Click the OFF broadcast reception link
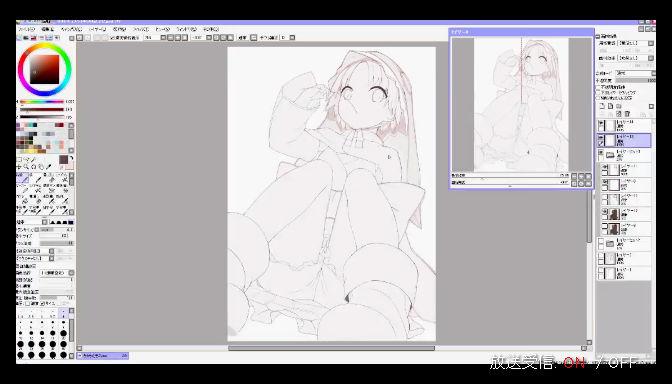The image size is (672, 384). pos(623,362)
